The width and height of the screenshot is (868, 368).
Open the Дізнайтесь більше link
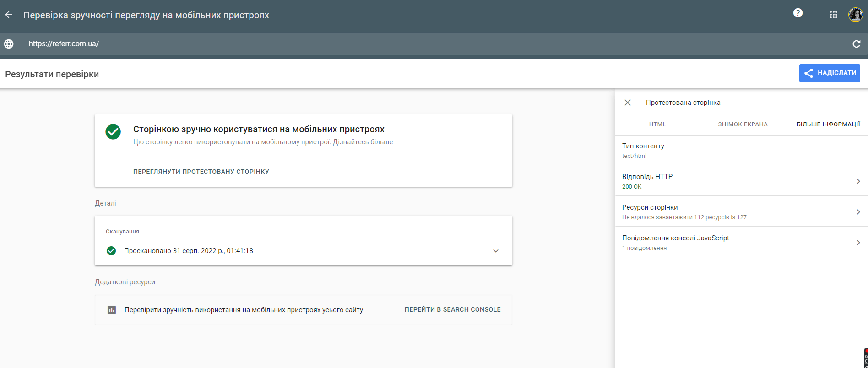(x=363, y=142)
